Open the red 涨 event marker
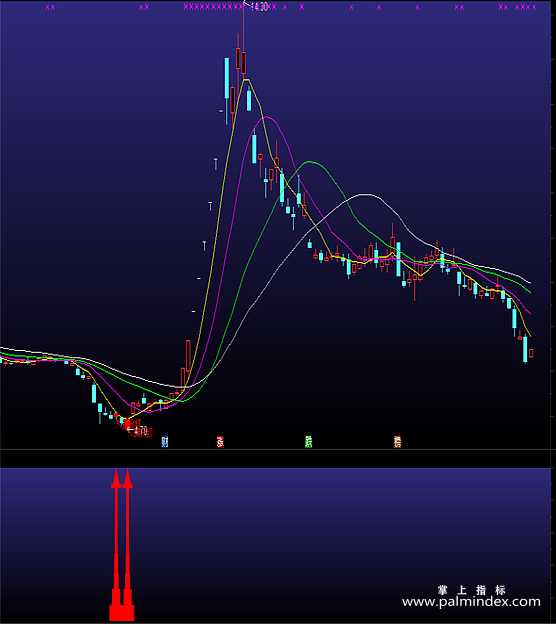 pos(220,442)
